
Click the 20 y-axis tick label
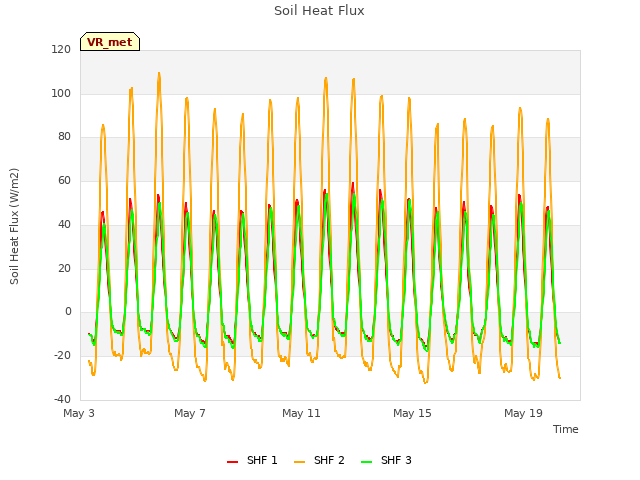[x=64, y=269]
